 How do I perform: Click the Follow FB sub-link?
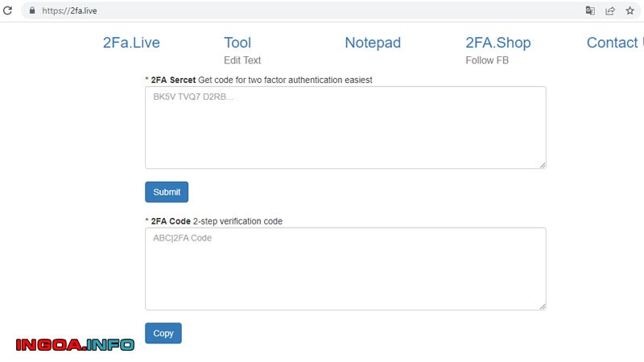(x=487, y=60)
